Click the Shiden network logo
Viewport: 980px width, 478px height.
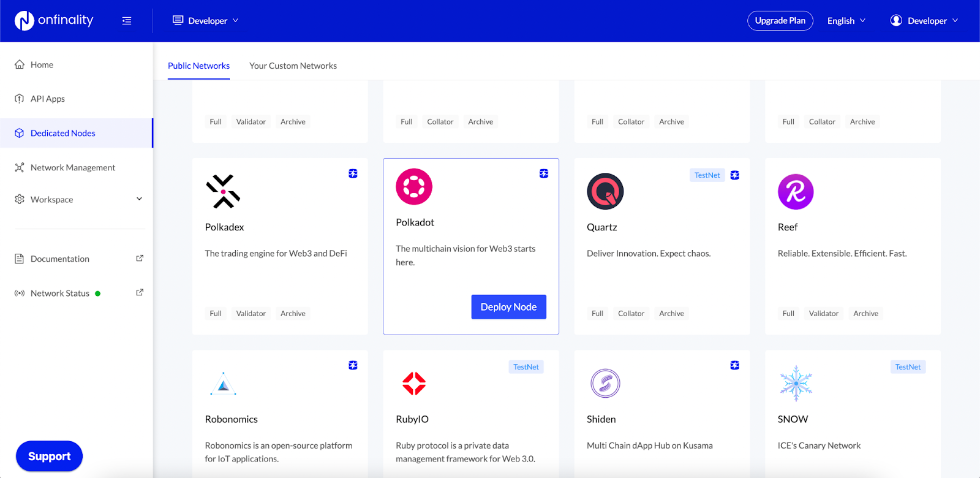point(605,384)
